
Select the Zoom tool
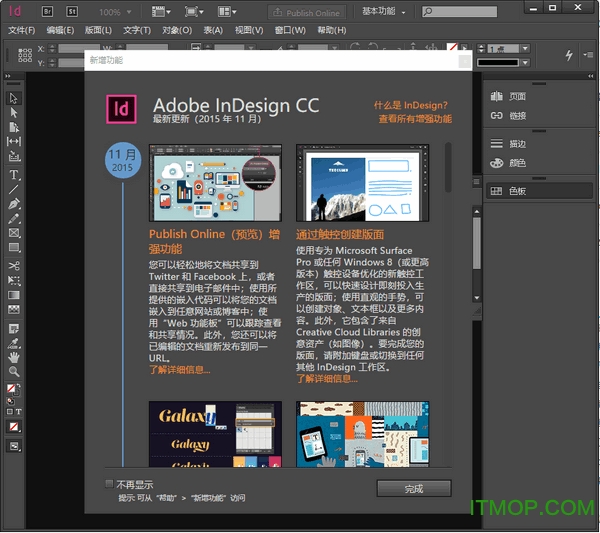(x=13, y=372)
